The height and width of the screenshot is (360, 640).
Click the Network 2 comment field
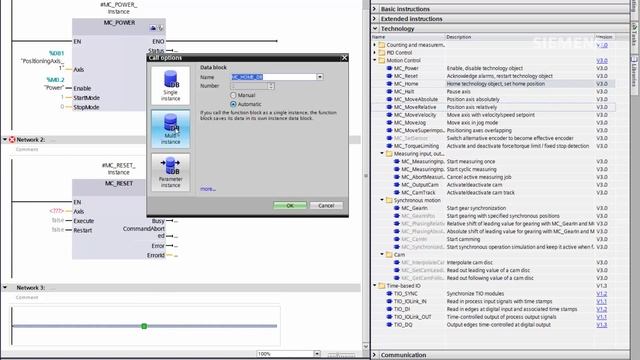pyautogui.click(x=27, y=149)
